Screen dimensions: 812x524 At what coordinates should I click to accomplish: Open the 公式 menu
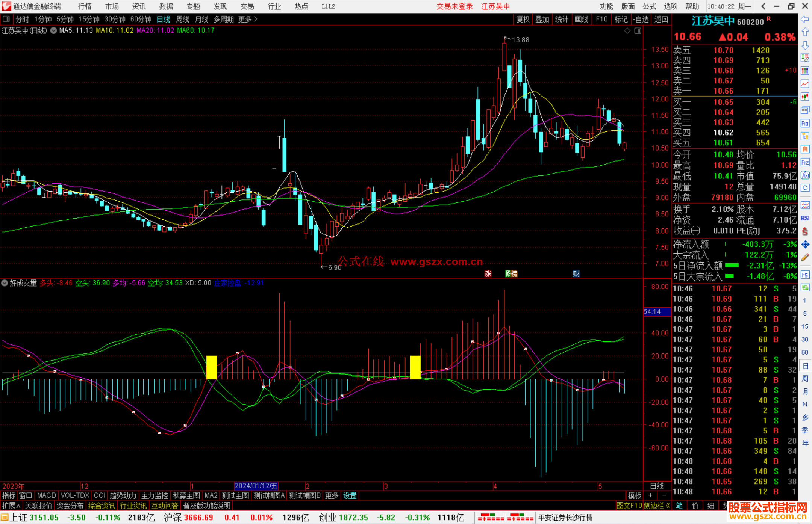649,6
